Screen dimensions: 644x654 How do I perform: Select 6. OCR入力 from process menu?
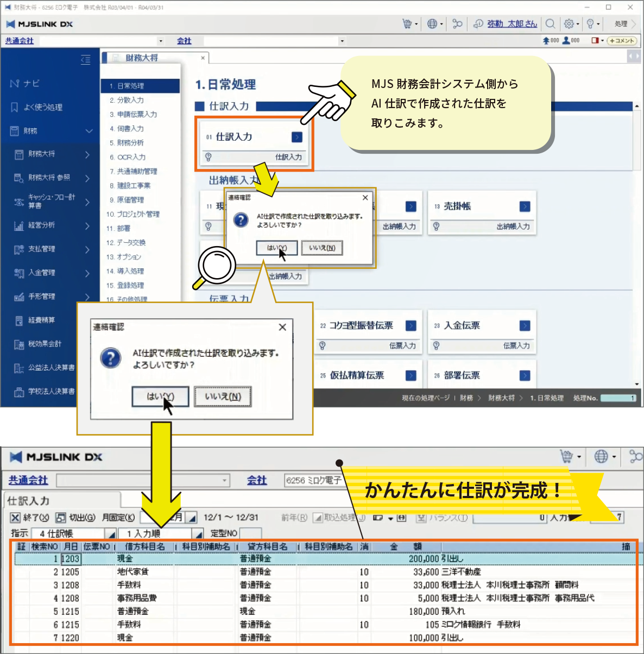coord(131,157)
